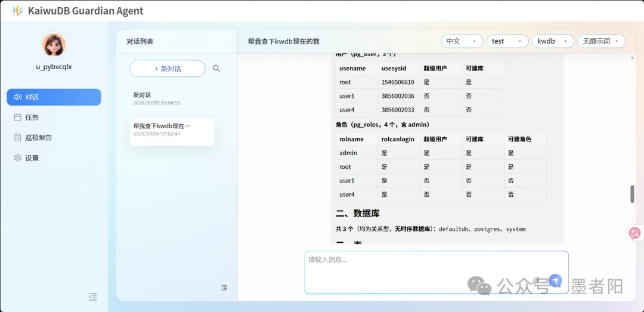Click the 二、数据库 heading

coord(358,214)
